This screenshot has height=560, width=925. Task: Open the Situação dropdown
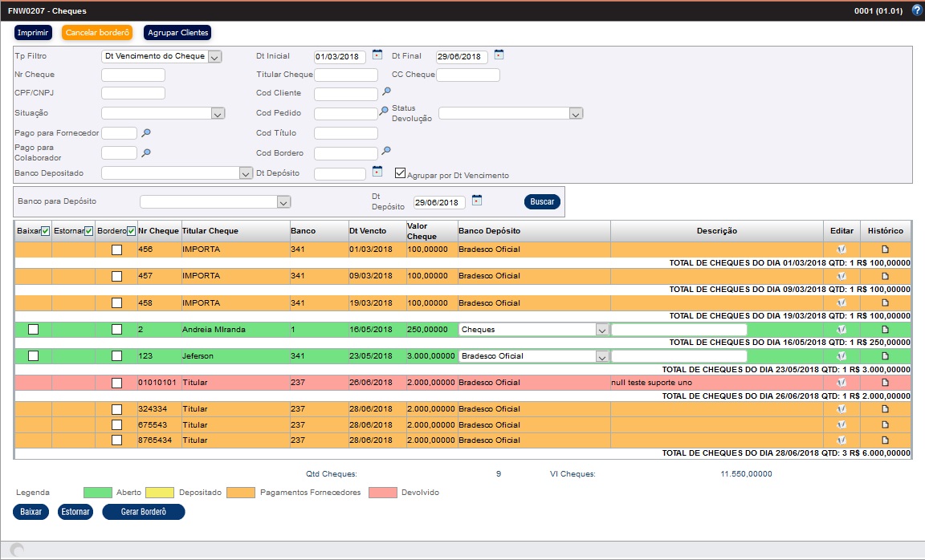point(218,114)
